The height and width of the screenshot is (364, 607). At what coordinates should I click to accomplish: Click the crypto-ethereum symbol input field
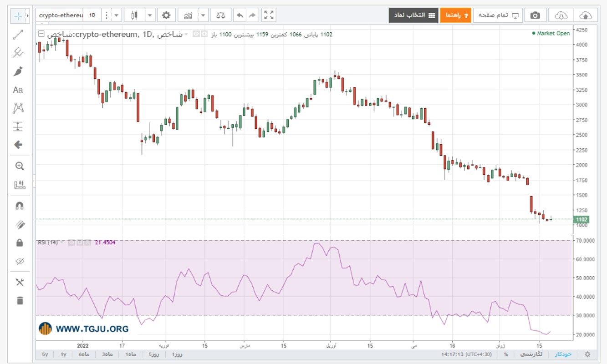click(61, 15)
